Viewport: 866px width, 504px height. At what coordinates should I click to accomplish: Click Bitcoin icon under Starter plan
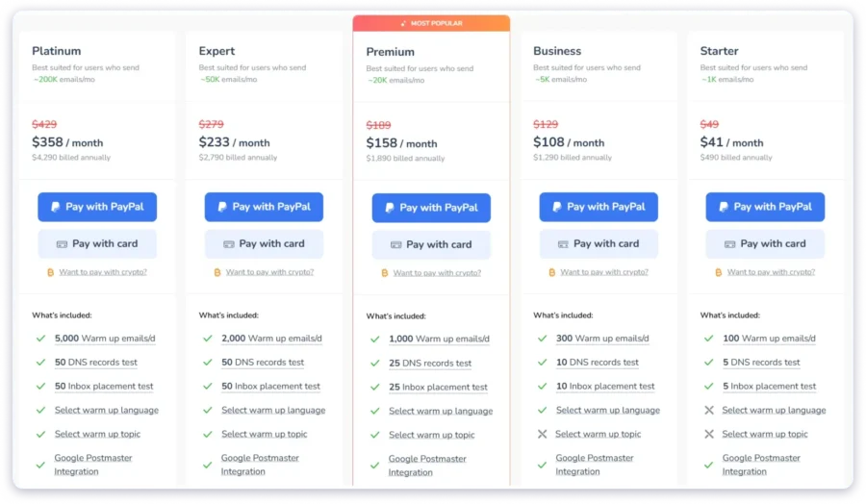(x=718, y=272)
